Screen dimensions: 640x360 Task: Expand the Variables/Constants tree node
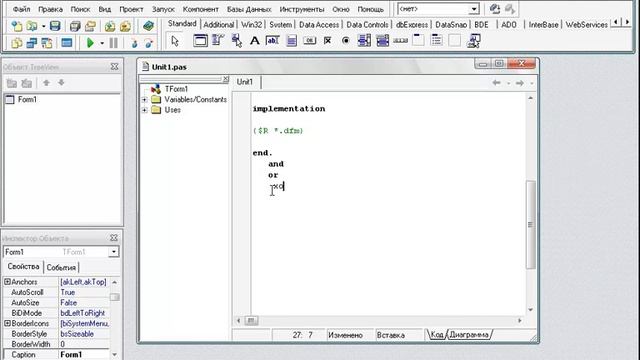pyautogui.click(x=144, y=100)
